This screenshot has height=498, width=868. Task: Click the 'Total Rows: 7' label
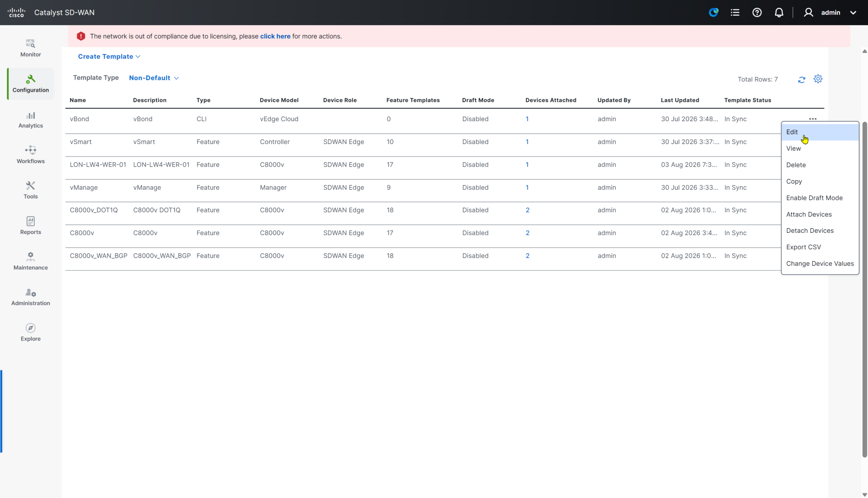click(757, 79)
